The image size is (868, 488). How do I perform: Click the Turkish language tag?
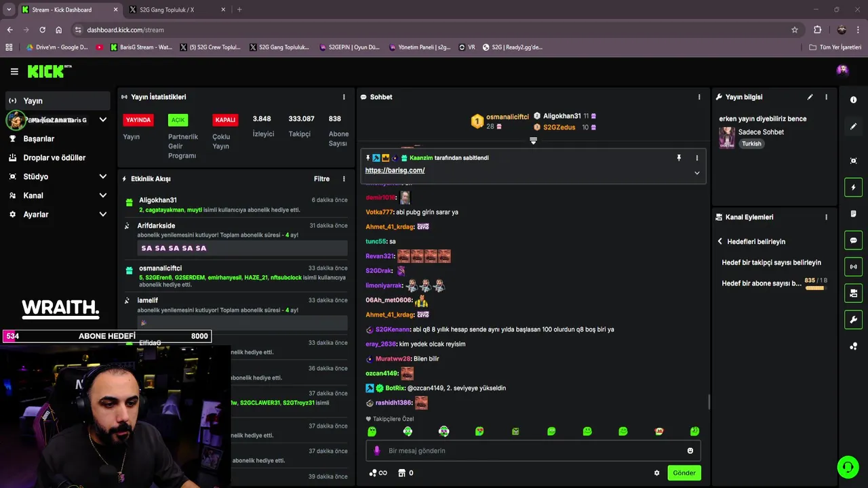751,144
